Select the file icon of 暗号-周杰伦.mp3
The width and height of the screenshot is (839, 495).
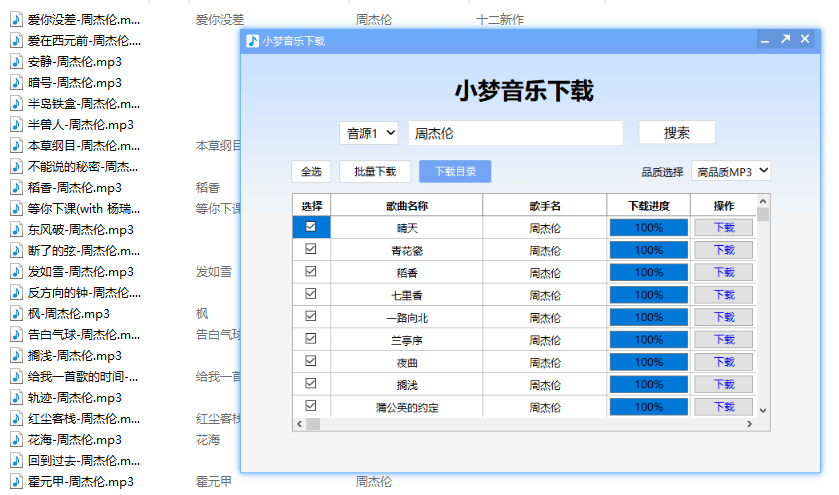16,83
